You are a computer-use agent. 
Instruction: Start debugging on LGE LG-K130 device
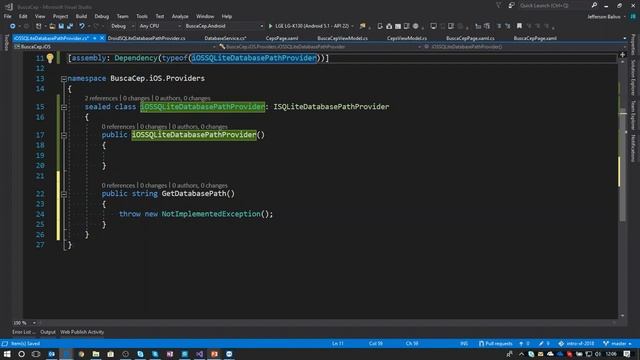click(x=309, y=26)
